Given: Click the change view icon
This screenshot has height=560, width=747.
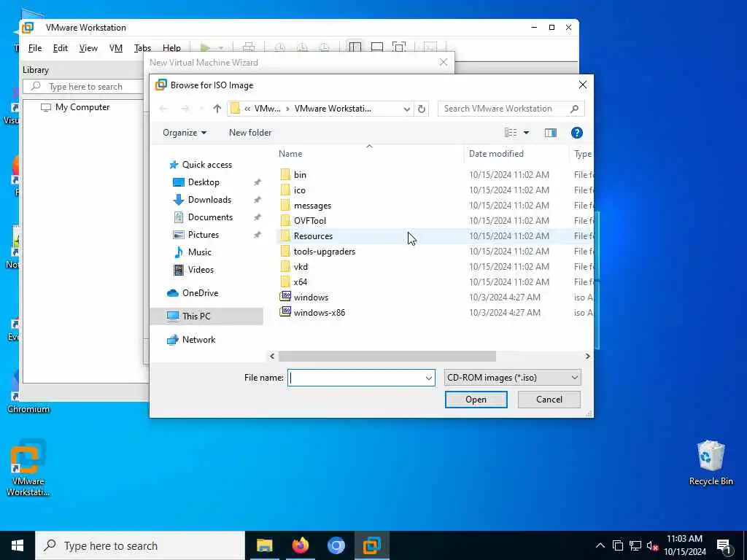Looking at the screenshot, I should click(511, 133).
